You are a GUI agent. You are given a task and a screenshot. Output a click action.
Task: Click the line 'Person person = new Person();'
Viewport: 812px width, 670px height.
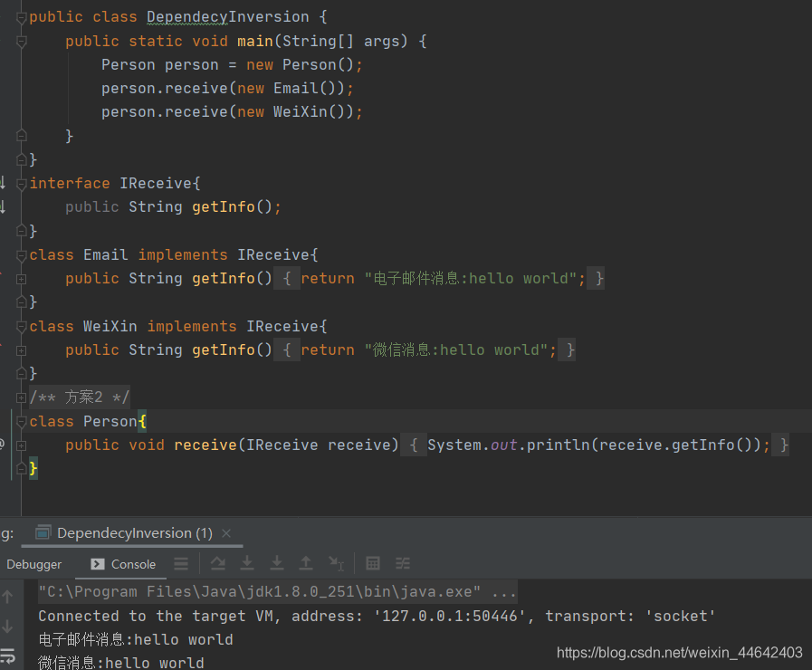click(232, 64)
